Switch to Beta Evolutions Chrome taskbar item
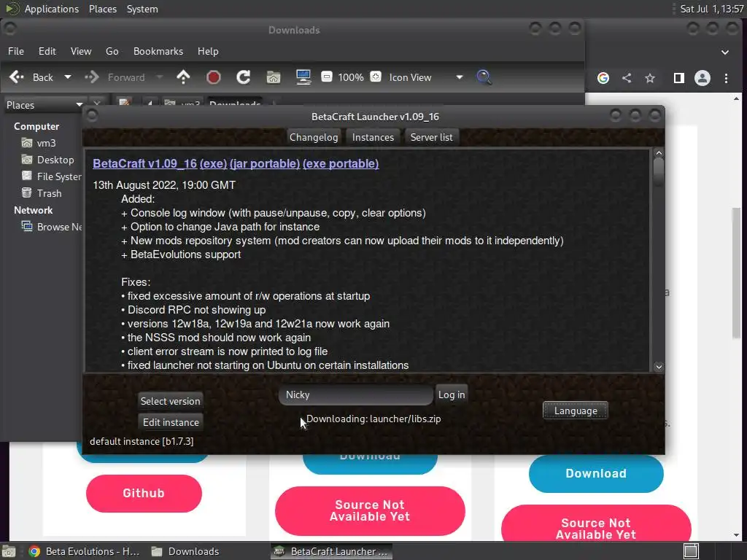Image resolution: width=747 pixels, height=560 pixels. click(85, 551)
